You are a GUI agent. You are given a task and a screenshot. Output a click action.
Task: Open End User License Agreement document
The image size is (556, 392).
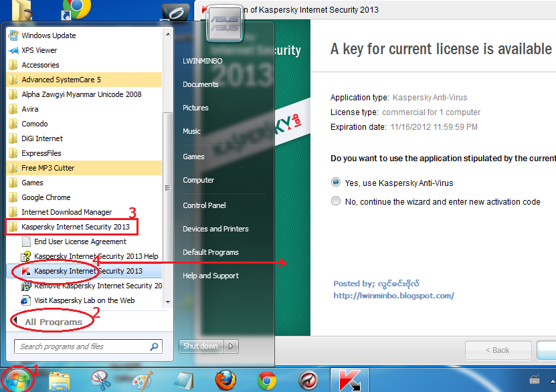tap(84, 241)
